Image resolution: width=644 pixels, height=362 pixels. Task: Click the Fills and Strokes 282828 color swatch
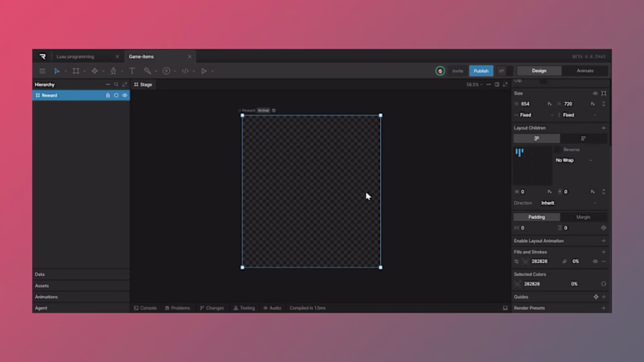coord(526,261)
